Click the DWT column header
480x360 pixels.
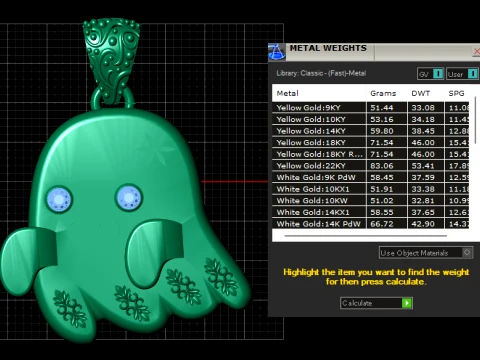point(421,93)
